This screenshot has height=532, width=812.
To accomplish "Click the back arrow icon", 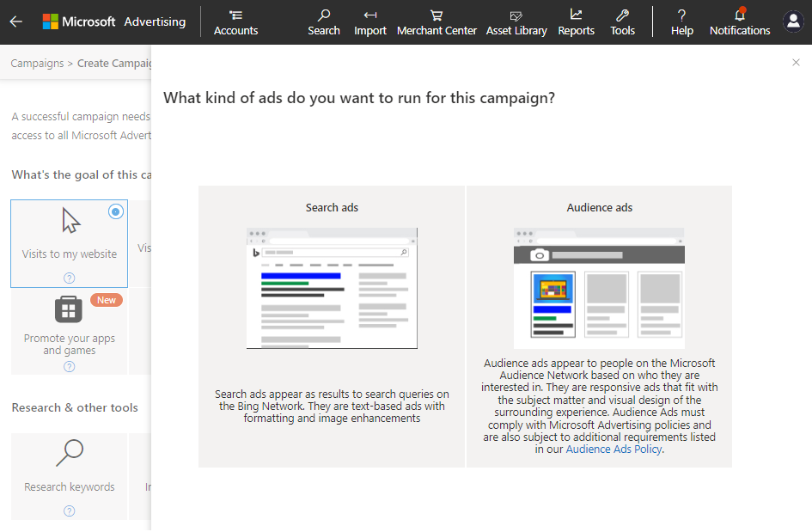I will click(x=16, y=21).
